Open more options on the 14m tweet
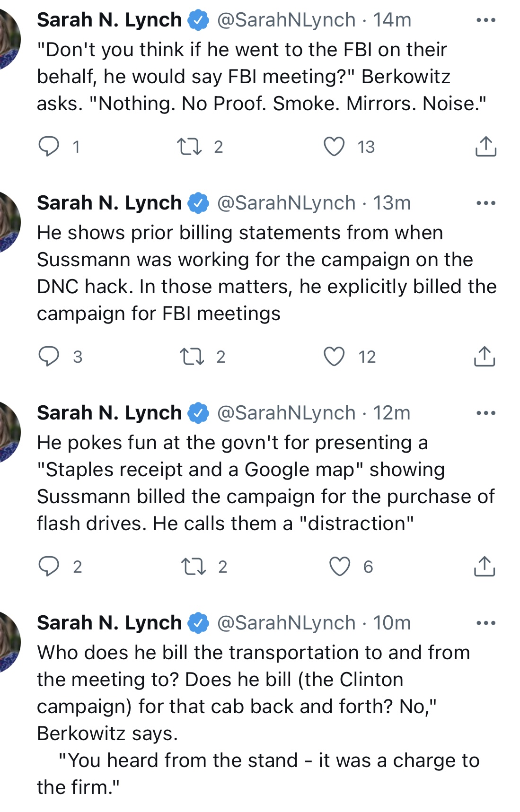The width and height of the screenshot is (520, 812). click(x=486, y=20)
